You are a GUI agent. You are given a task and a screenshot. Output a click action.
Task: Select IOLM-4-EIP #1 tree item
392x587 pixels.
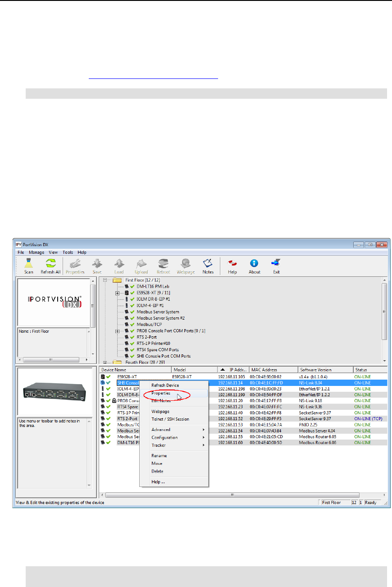pos(150,305)
